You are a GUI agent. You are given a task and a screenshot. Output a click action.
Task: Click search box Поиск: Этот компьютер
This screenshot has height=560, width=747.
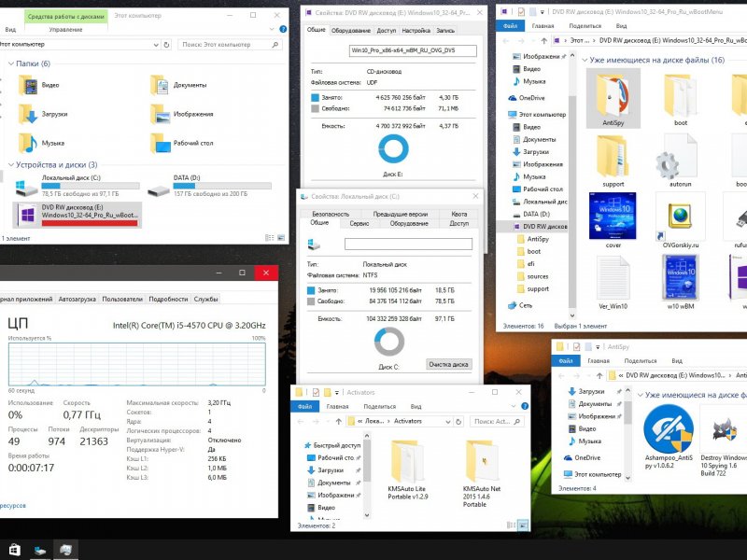point(230,45)
